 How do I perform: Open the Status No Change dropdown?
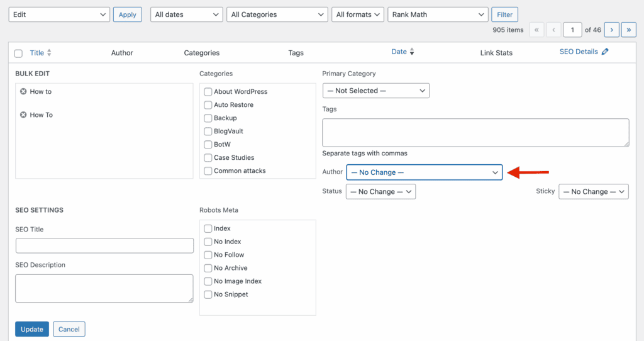[x=380, y=191]
